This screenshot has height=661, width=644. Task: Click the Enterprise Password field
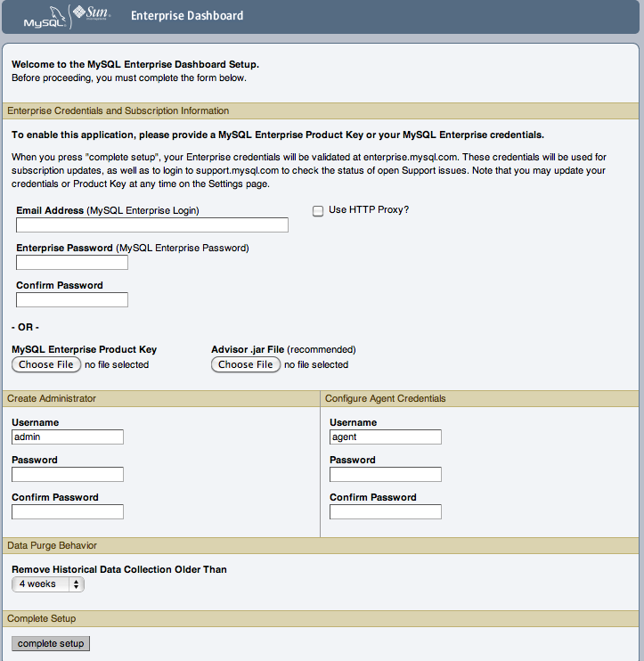(72, 263)
